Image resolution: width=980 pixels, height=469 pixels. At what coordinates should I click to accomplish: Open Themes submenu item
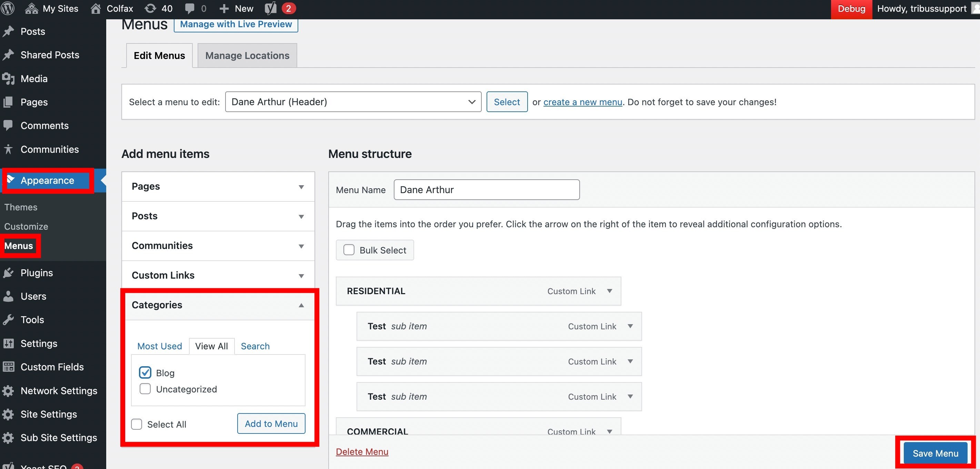coord(21,207)
